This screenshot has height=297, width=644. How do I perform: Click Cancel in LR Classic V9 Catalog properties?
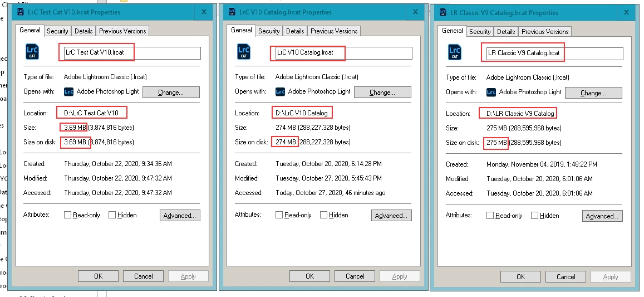(566, 276)
